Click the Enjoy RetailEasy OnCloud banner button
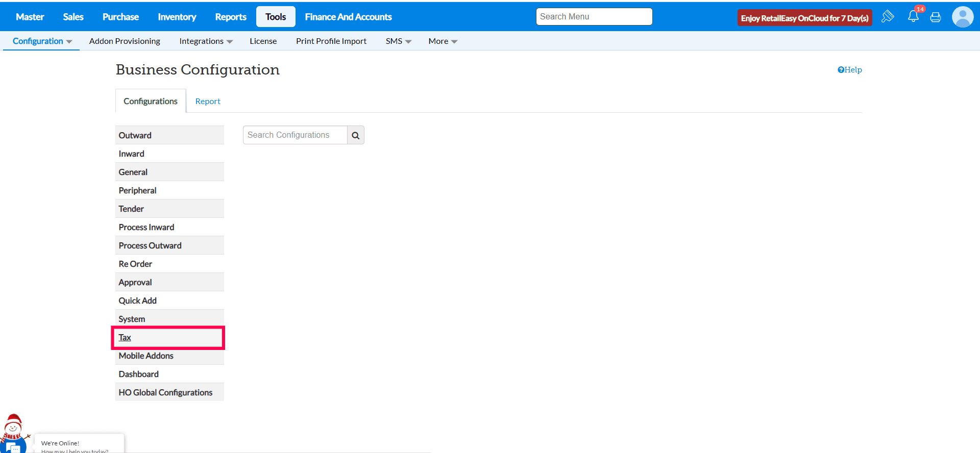Image resolution: width=980 pixels, height=453 pixels. (x=804, y=18)
